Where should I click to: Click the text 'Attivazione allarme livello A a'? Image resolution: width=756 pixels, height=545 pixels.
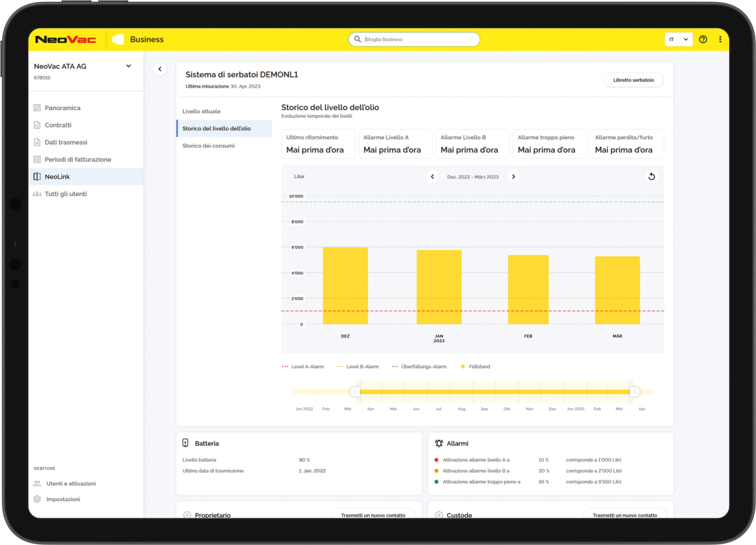pos(476,460)
